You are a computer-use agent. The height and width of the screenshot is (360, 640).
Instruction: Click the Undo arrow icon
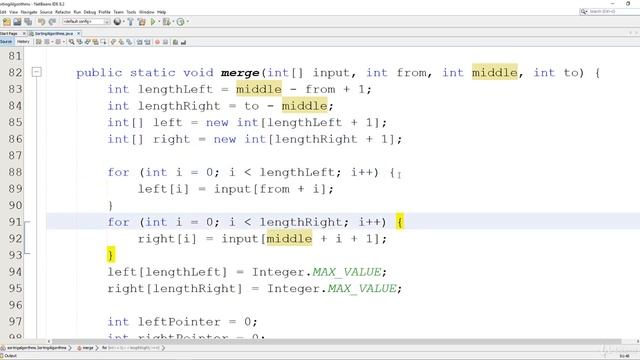41,22
